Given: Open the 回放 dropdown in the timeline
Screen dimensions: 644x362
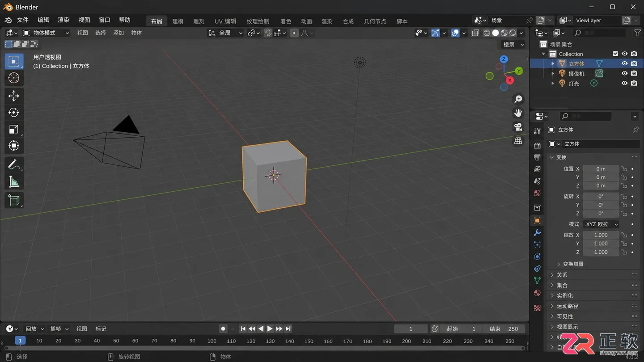Looking at the screenshot, I should pos(34,328).
